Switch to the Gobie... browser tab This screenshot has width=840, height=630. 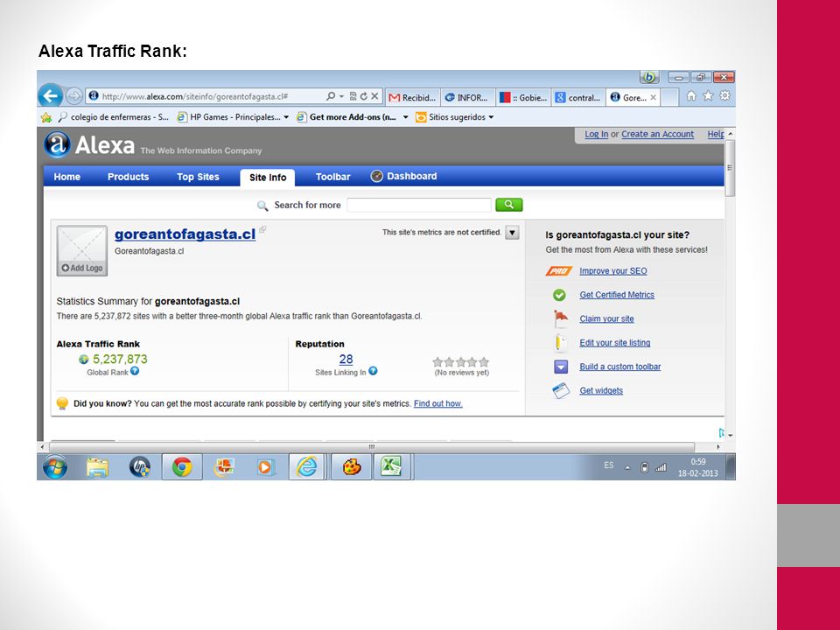coord(523,97)
